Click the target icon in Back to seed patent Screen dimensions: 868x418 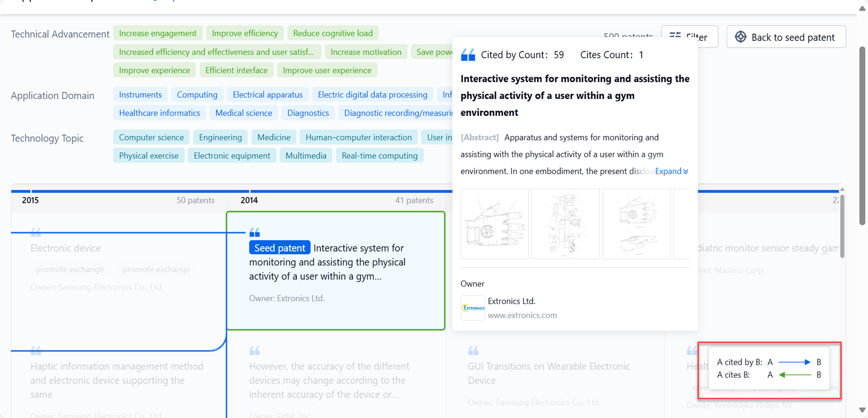[741, 37]
